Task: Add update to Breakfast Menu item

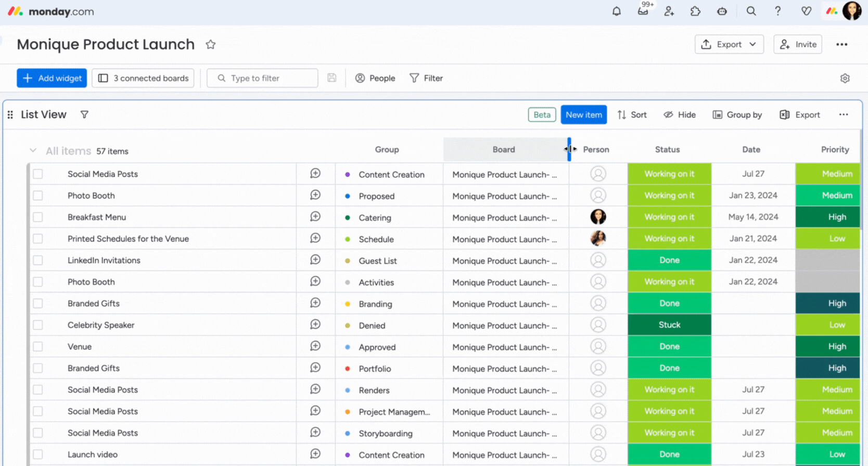Action: click(x=315, y=217)
